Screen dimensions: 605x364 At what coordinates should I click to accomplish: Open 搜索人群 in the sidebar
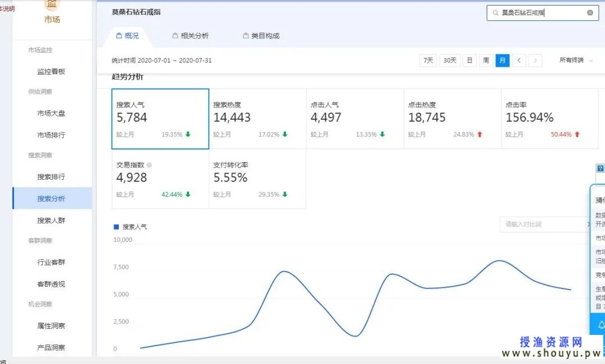(x=51, y=220)
